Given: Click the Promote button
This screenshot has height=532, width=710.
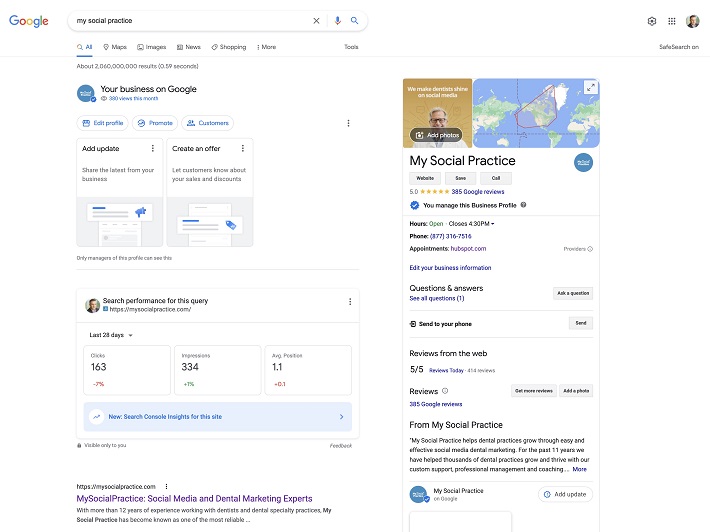Looking at the screenshot, I should pyautogui.click(x=155, y=123).
